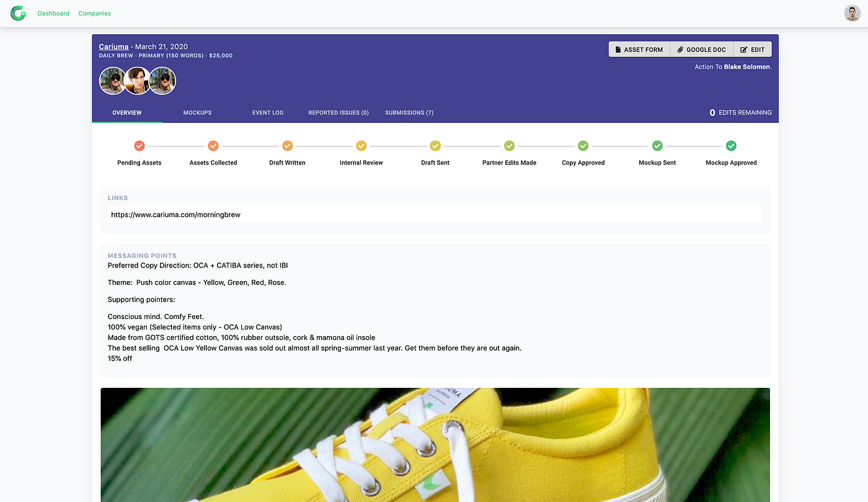
Task: Click the 'Preferred Copy Direction' line
Action: (198, 266)
